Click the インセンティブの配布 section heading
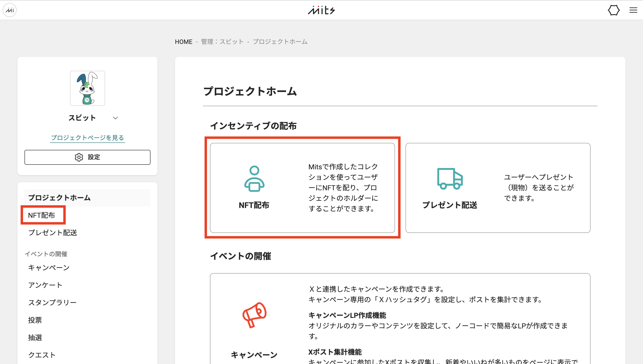The height and width of the screenshot is (364, 643). (253, 126)
